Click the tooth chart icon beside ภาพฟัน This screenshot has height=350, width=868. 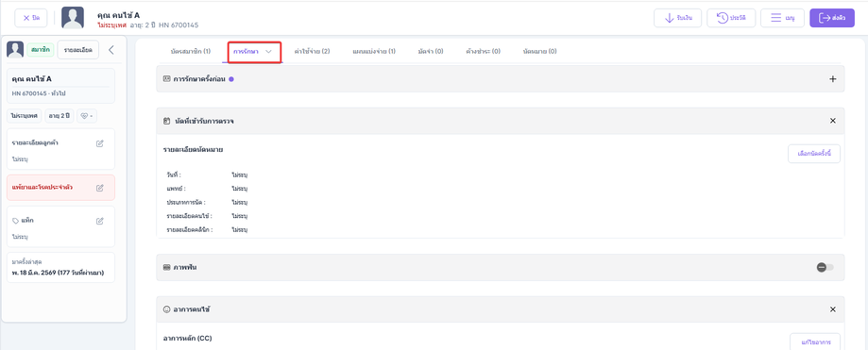pyautogui.click(x=166, y=268)
